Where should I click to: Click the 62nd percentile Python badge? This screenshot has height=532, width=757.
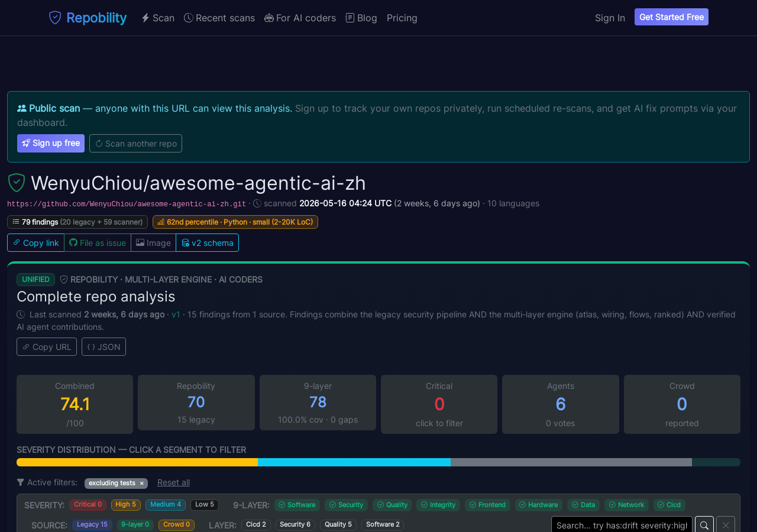[235, 222]
